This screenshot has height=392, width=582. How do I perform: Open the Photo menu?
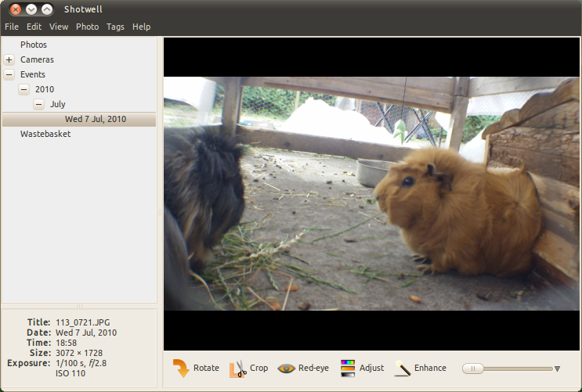pyautogui.click(x=87, y=27)
